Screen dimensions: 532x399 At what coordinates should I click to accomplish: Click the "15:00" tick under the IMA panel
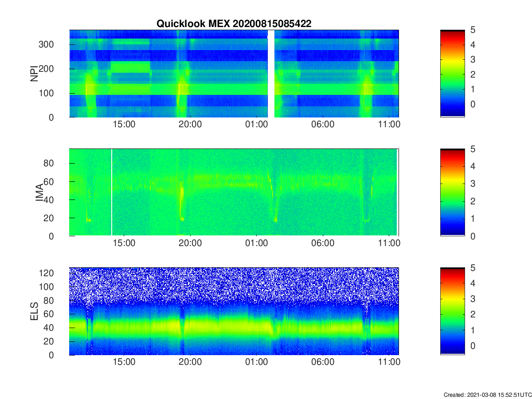124,244
